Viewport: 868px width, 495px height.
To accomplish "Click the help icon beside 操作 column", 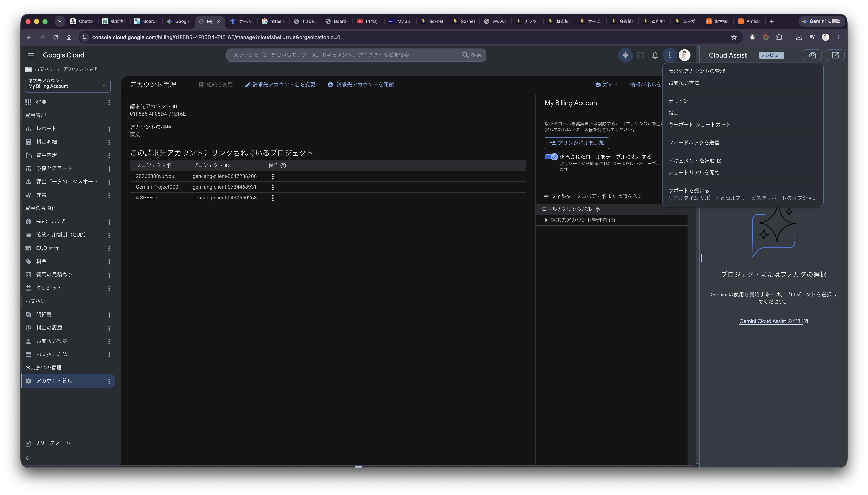I will point(283,166).
